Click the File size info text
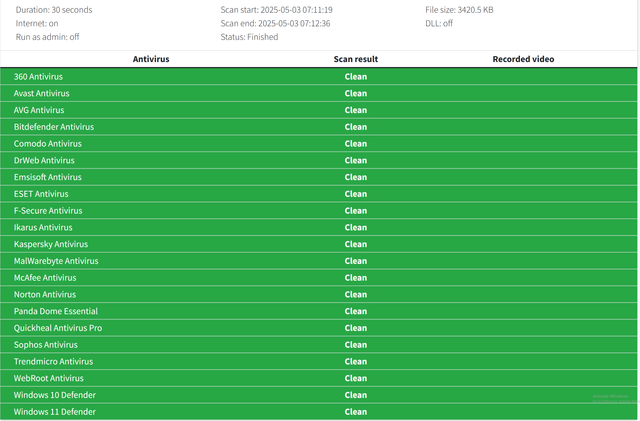 pos(459,9)
